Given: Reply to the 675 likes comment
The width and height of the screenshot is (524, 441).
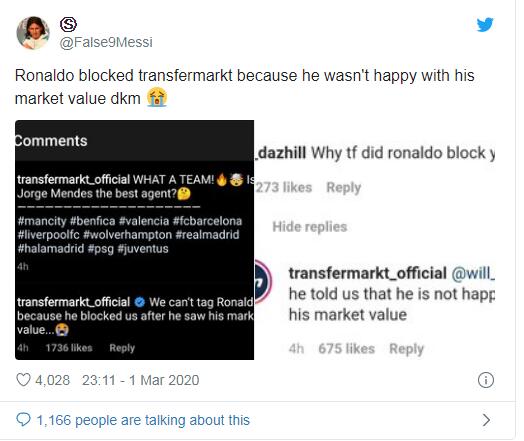Looking at the screenshot, I should [x=407, y=349].
